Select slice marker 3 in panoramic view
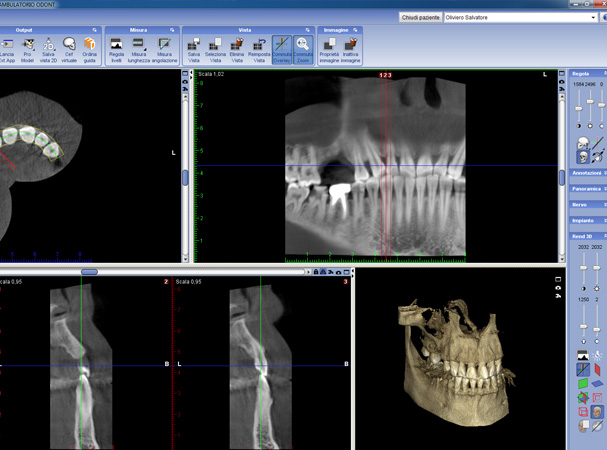 pyautogui.click(x=389, y=75)
